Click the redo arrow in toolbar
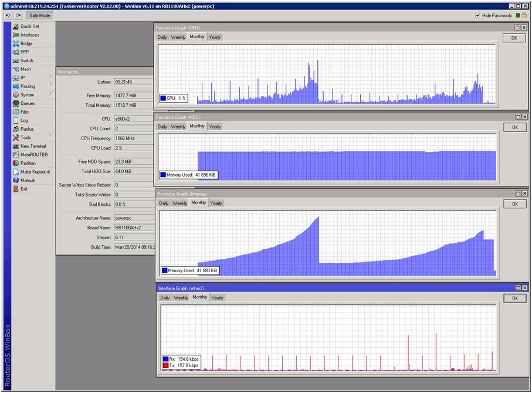The height and width of the screenshot is (393, 532). tap(18, 15)
